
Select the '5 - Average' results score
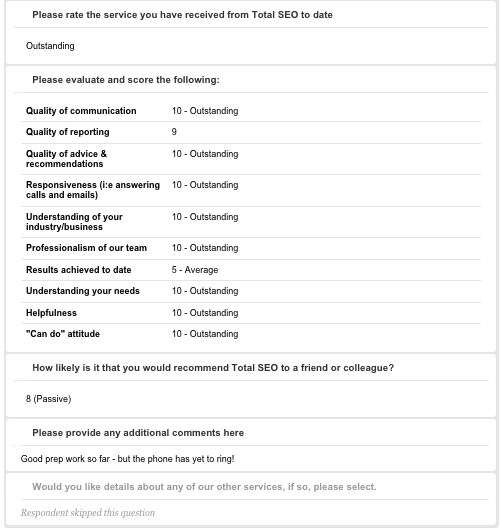tap(195, 270)
